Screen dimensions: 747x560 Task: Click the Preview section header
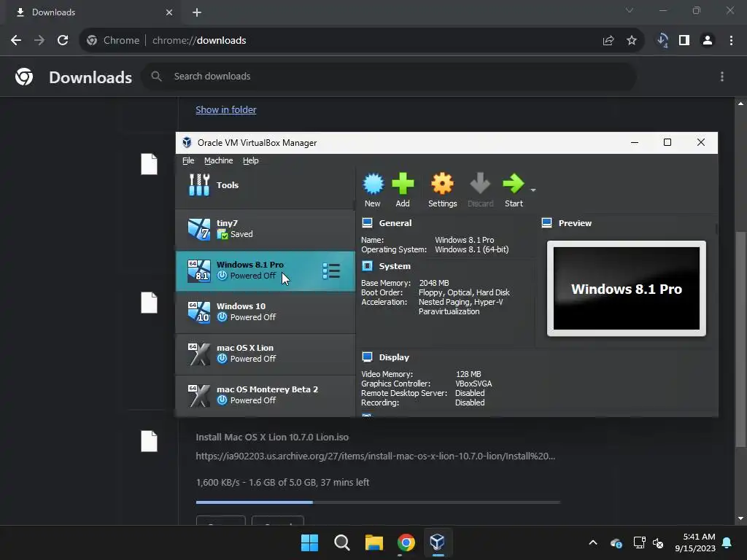coord(575,223)
